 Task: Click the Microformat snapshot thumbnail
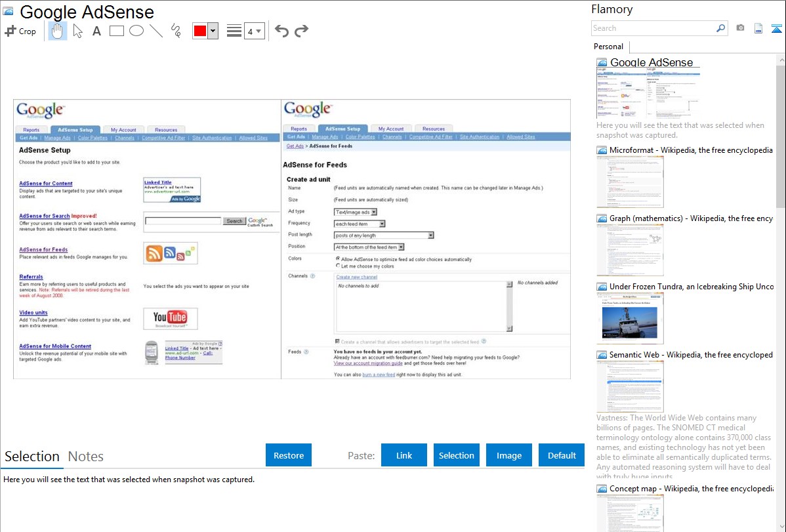coord(630,182)
